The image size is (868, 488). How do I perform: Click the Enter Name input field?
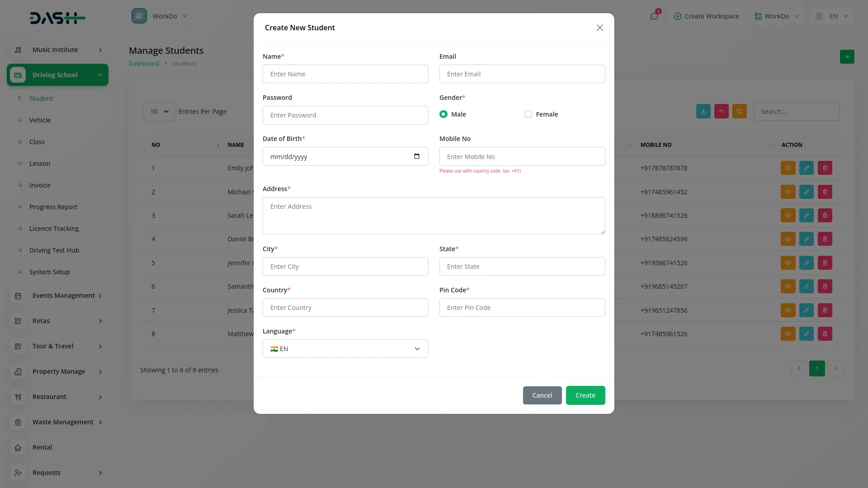tap(345, 74)
